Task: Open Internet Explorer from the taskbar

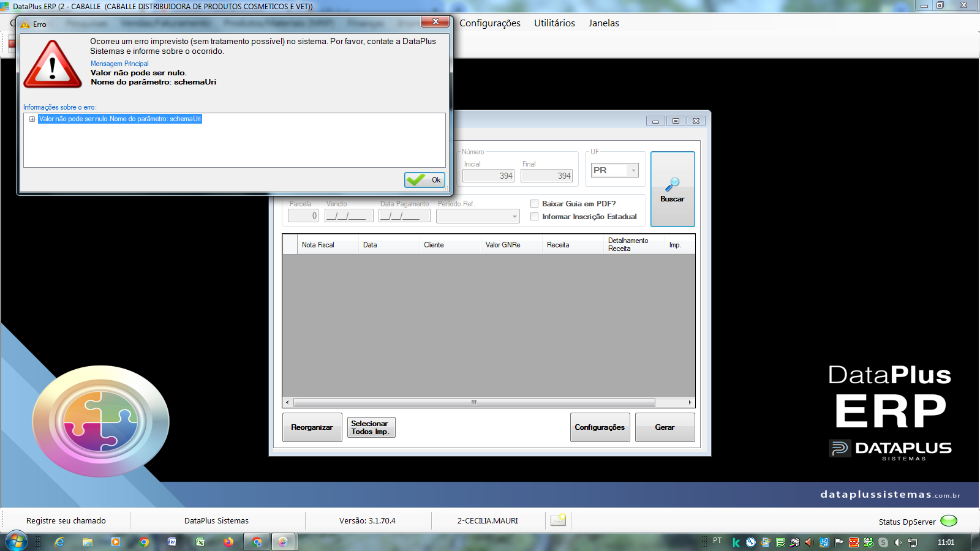Action: 59,542
